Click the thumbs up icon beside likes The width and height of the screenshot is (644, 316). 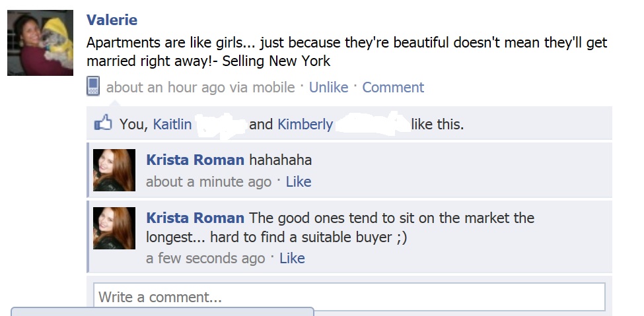click(x=103, y=123)
